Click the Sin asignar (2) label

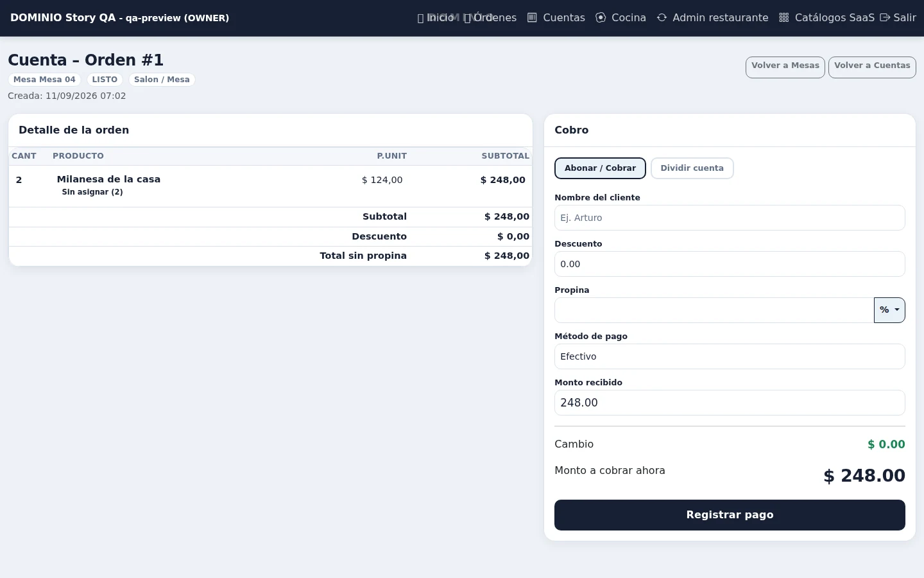tap(92, 192)
